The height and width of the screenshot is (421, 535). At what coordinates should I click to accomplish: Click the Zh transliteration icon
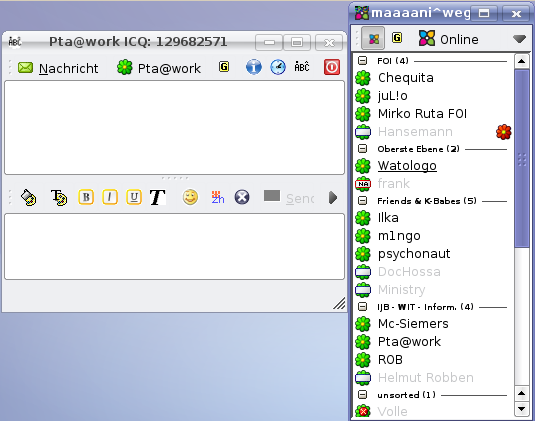[218, 197]
